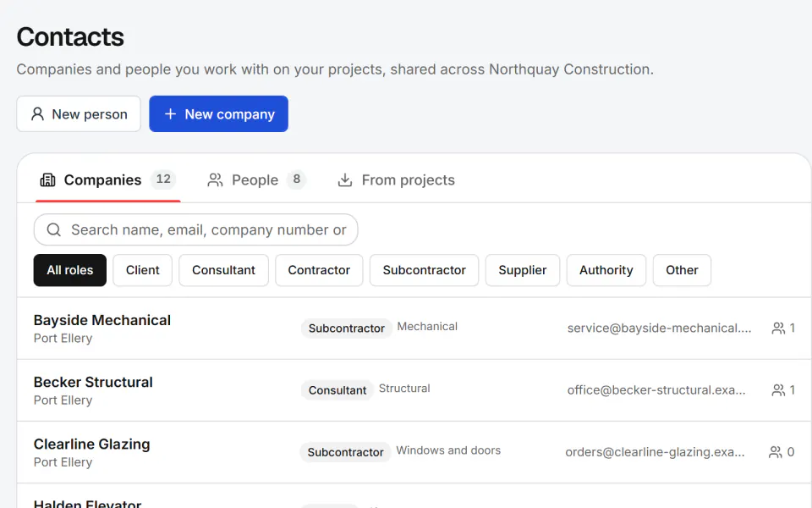Filter contacts by Subcontractor role
The image size is (812, 508).
pos(424,270)
